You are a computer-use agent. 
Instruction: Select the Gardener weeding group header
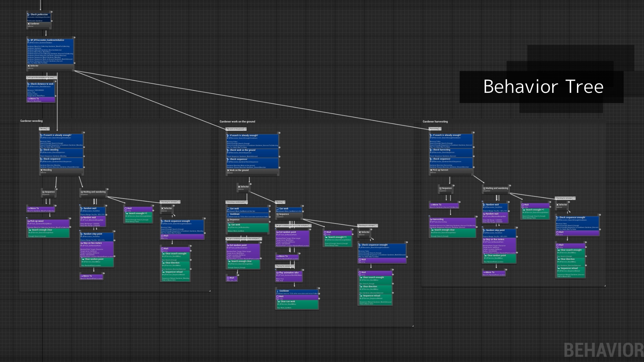[32, 121]
